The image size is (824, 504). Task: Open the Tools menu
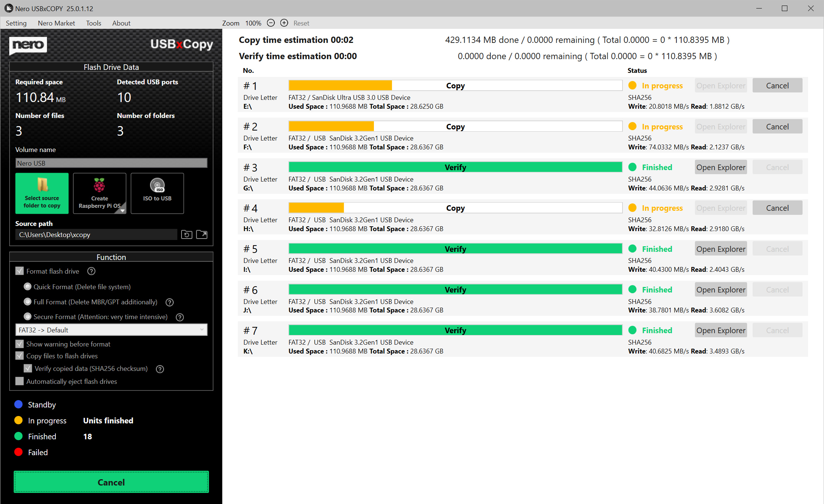[x=94, y=23]
